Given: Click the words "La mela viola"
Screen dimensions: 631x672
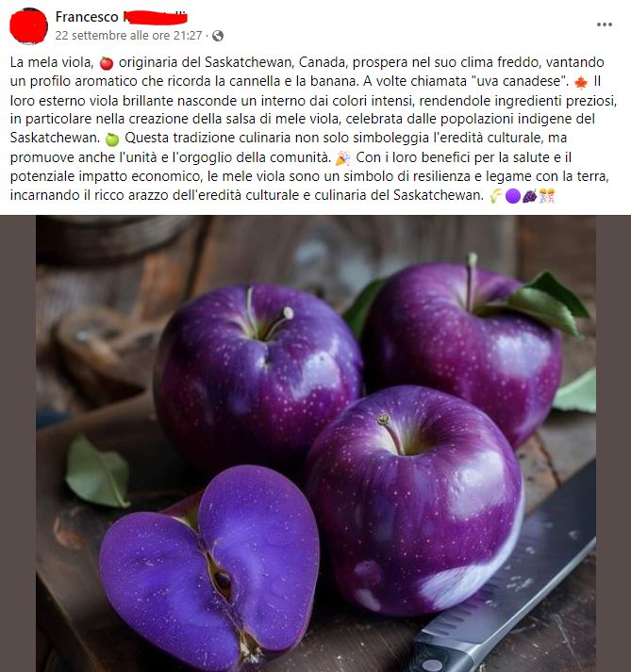Looking at the screenshot, I should tap(52, 62).
